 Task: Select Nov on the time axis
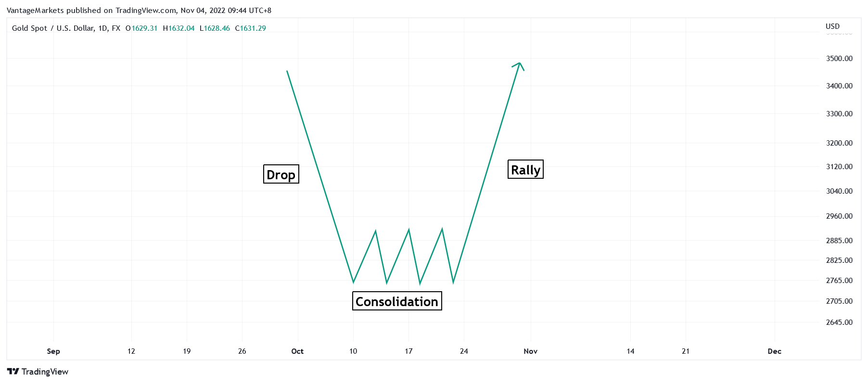[x=530, y=351]
